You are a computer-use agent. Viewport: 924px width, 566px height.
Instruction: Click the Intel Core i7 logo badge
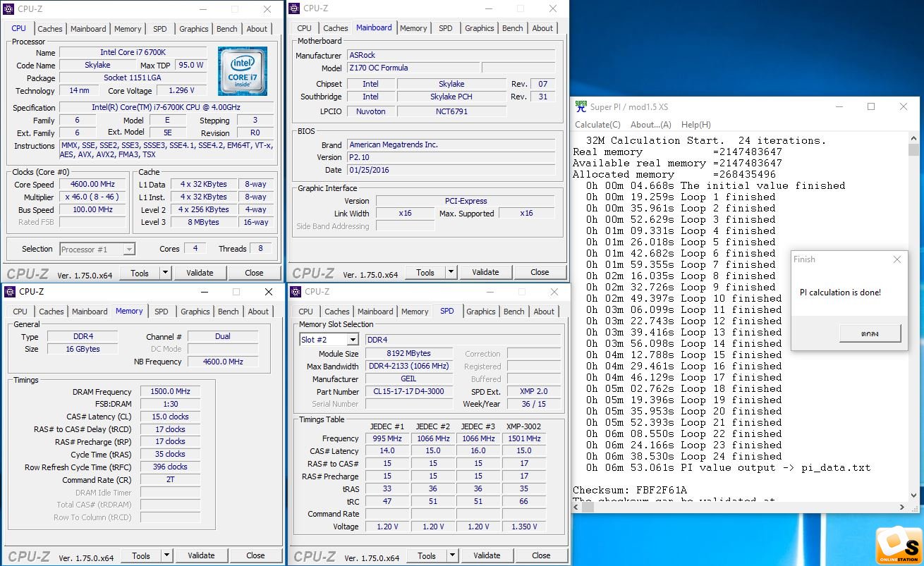(243, 71)
